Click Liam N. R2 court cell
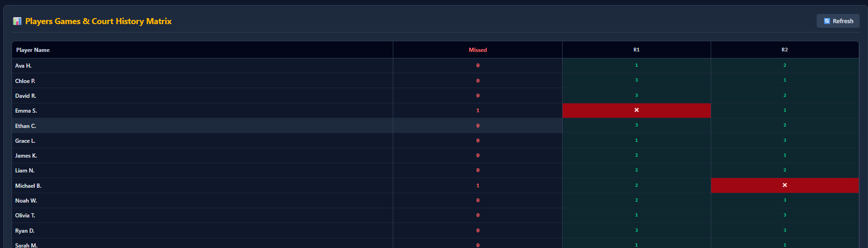This screenshot has height=248, width=868. tap(785, 170)
